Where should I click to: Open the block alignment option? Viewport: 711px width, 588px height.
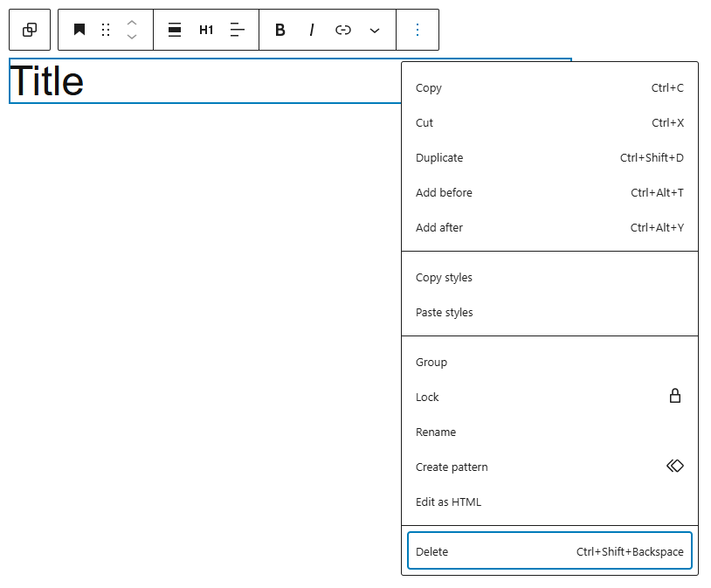pyautogui.click(x=175, y=30)
